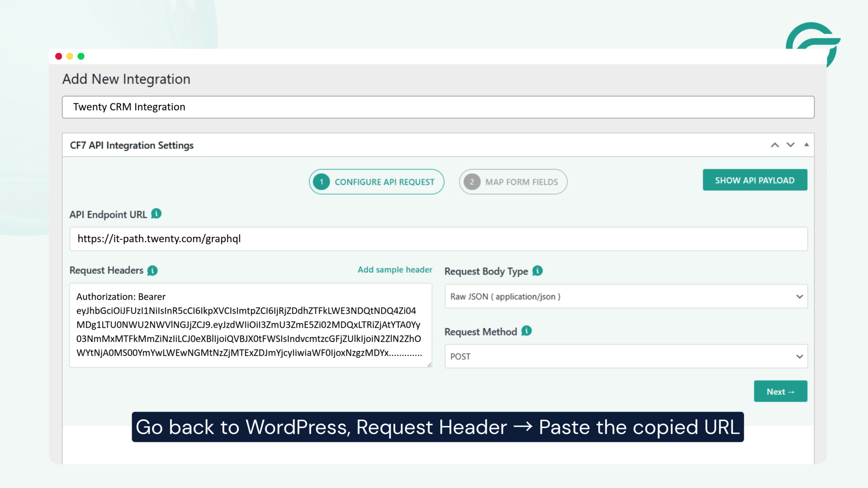Click the Request Body Type info icon

[x=537, y=271]
